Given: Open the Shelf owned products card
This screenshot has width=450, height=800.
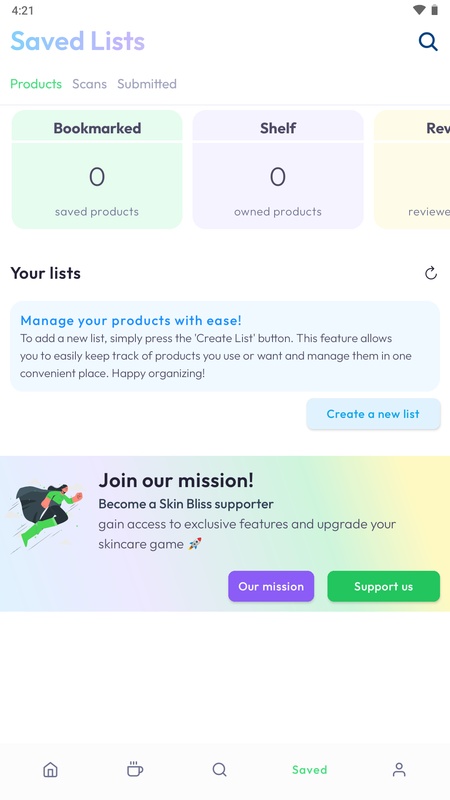Looking at the screenshot, I should pyautogui.click(x=278, y=169).
